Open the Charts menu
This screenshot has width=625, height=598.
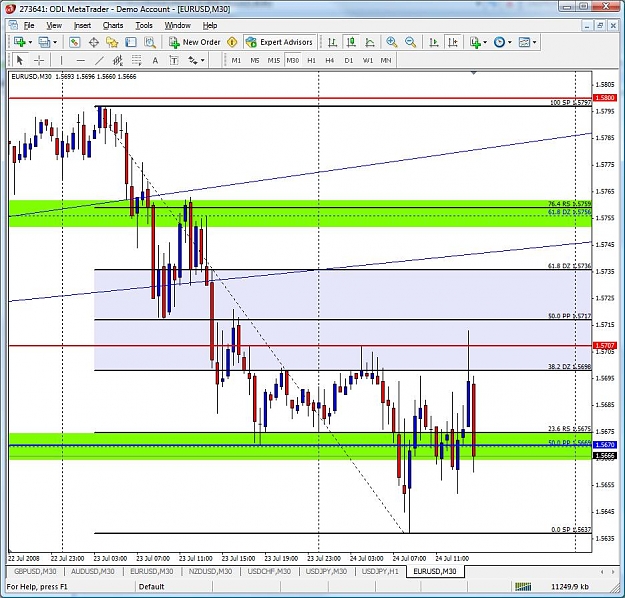(113, 26)
